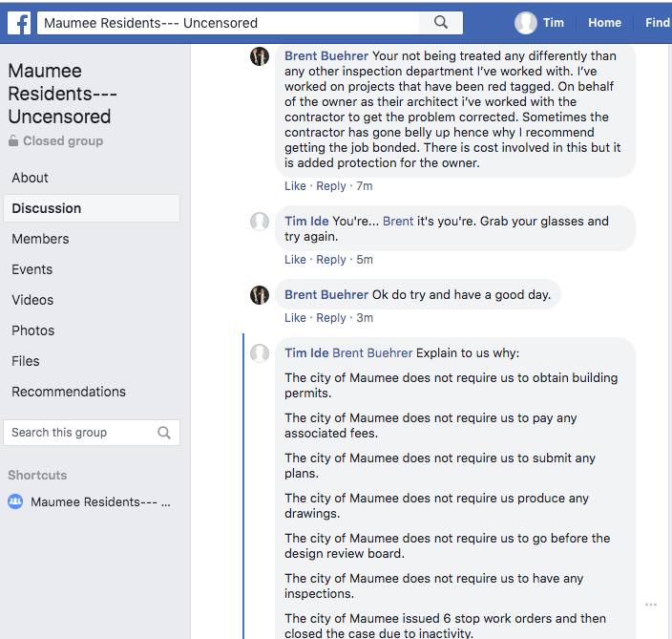The width and height of the screenshot is (672, 639).
Task: Open Recommendations in the group sidebar
Action: 69,392
